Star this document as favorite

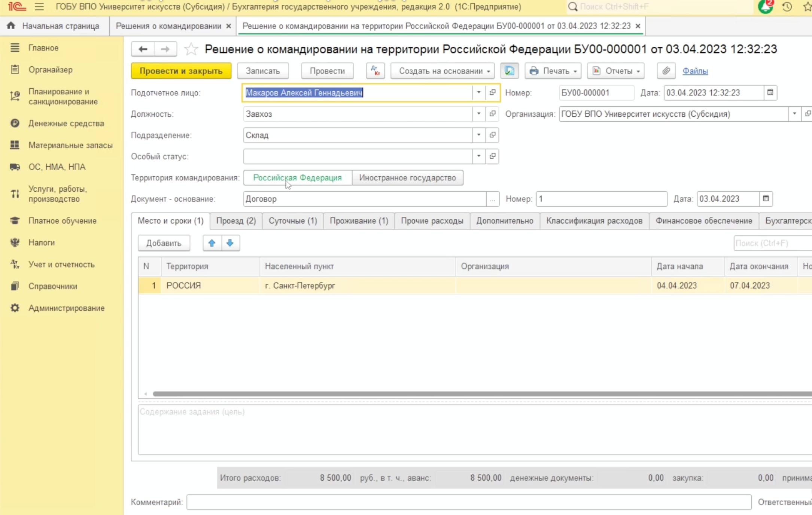tap(191, 49)
